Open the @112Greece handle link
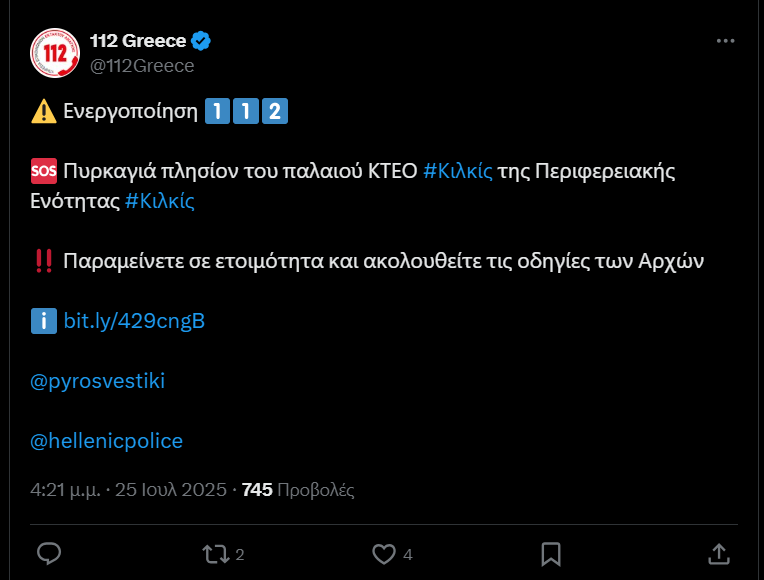 (142, 66)
